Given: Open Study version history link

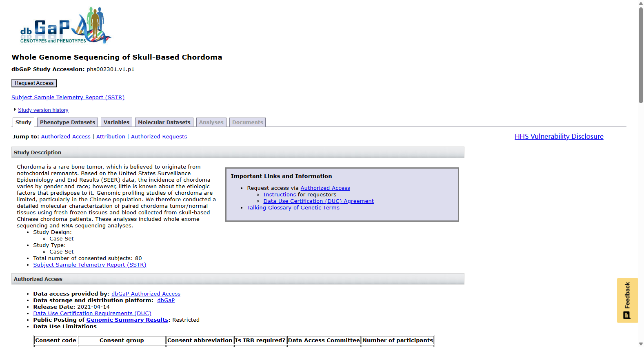Looking at the screenshot, I should tap(43, 110).
